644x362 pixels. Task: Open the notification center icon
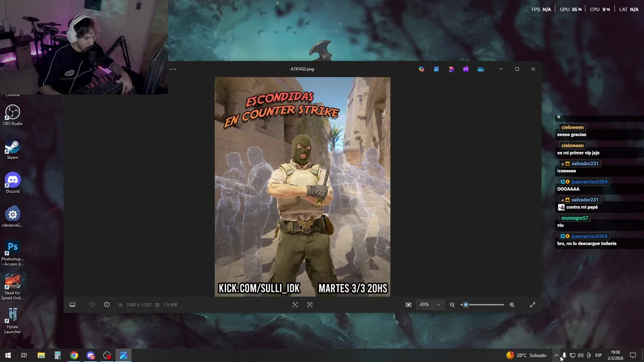pyautogui.click(x=633, y=355)
